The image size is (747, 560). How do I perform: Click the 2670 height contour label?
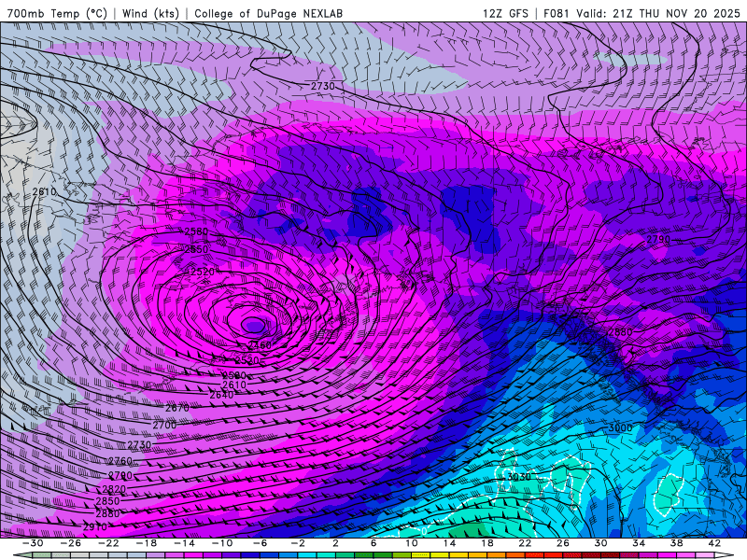pyautogui.click(x=177, y=408)
